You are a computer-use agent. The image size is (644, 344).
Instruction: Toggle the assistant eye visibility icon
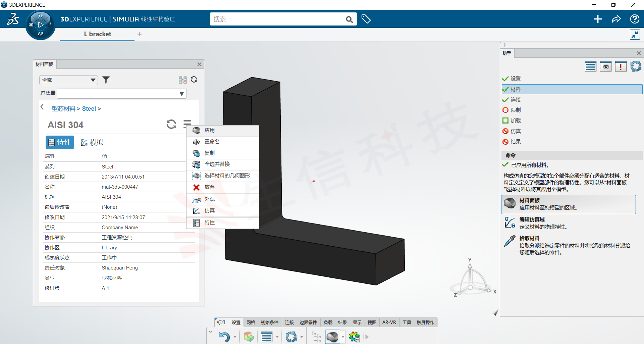(x=605, y=66)
